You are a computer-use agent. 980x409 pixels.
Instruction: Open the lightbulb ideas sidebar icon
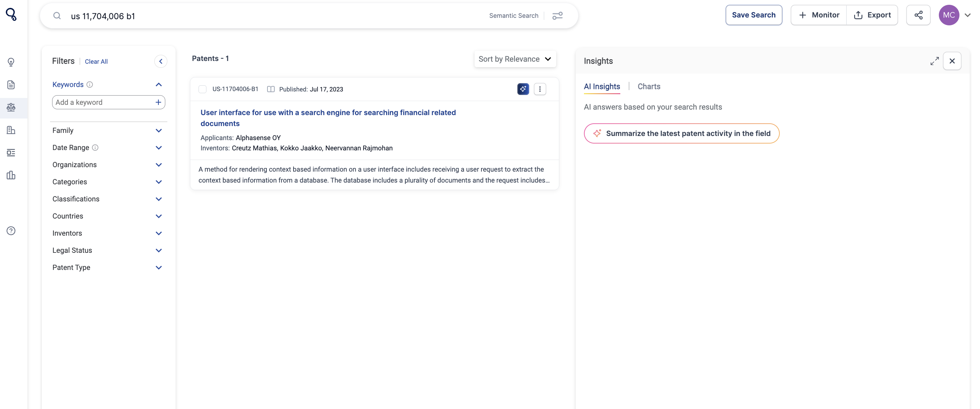(11, 62)
